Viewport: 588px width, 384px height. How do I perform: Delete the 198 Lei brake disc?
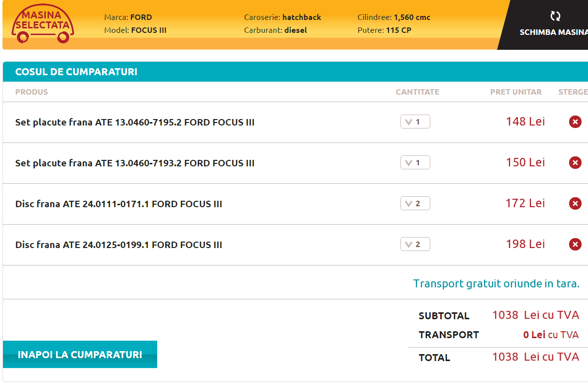575,244
